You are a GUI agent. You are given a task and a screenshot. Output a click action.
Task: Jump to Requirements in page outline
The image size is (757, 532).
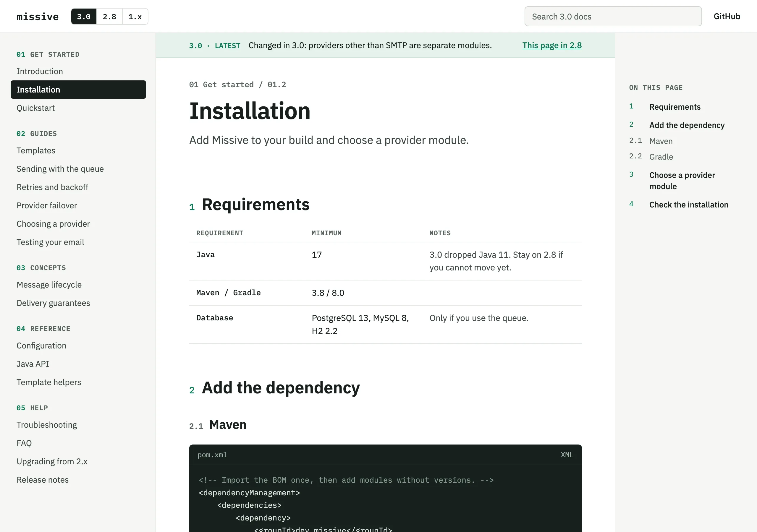[x=674, y=107]
